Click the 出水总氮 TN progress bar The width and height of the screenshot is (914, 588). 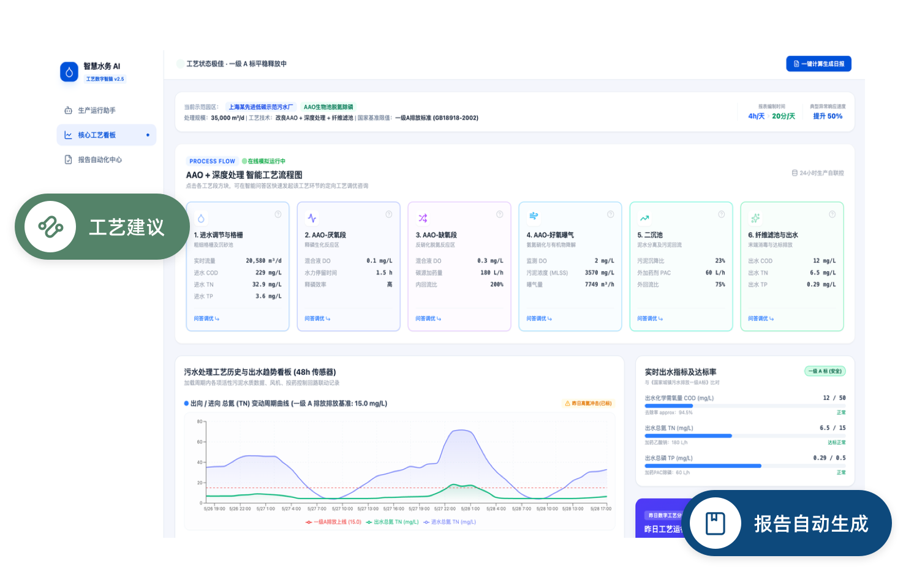(x=745, y=436)
